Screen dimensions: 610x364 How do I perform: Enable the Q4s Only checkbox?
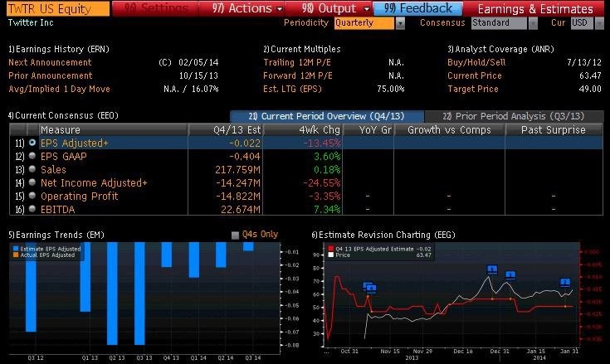click(x=235, y=235)
